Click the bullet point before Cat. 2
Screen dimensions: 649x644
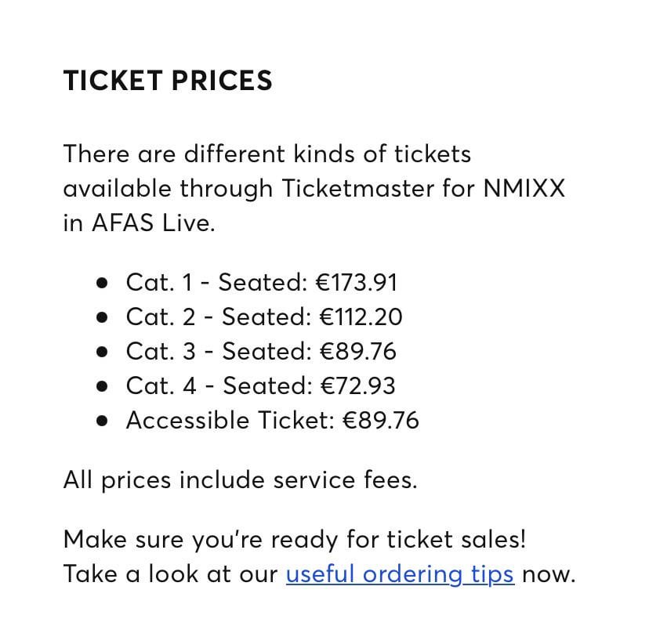pyautogui.click(x=102, y=318)
